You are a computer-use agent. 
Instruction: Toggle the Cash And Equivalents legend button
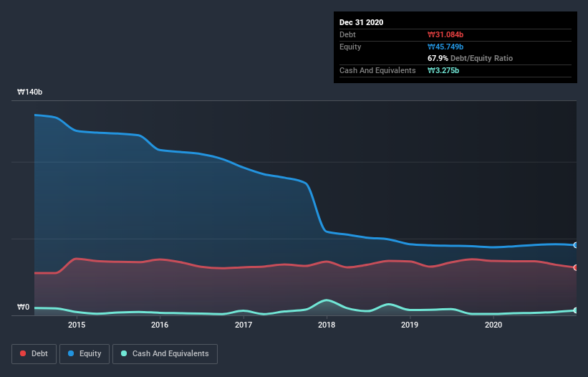point(165,354)
